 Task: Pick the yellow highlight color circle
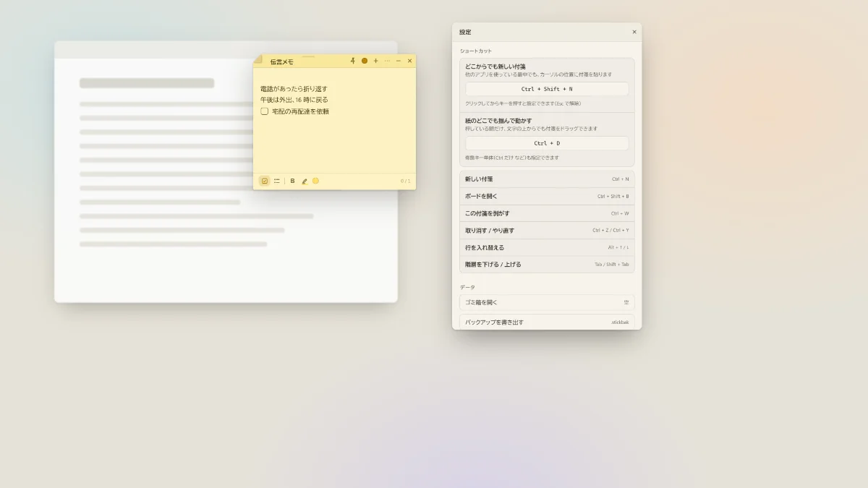click(315, 181)
